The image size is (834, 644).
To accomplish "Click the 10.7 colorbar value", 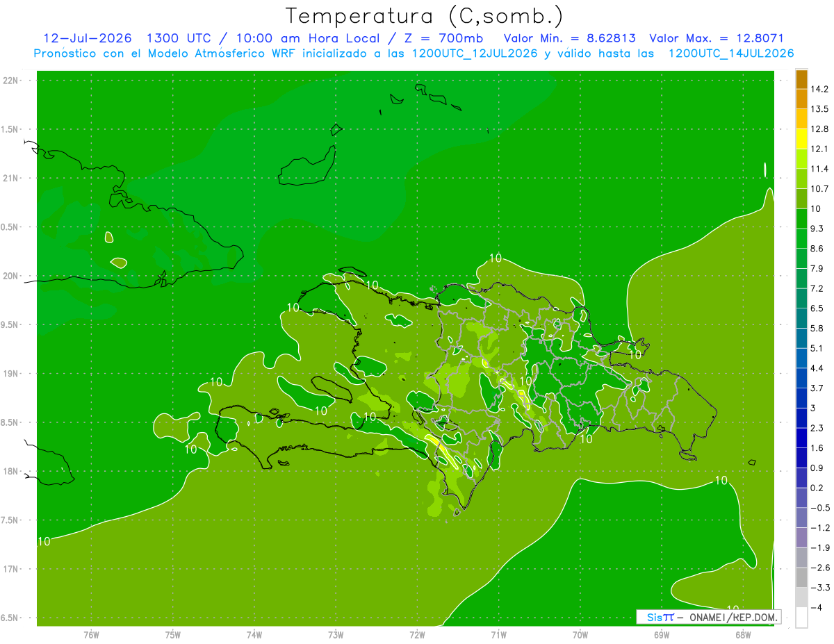I will 819,188.
